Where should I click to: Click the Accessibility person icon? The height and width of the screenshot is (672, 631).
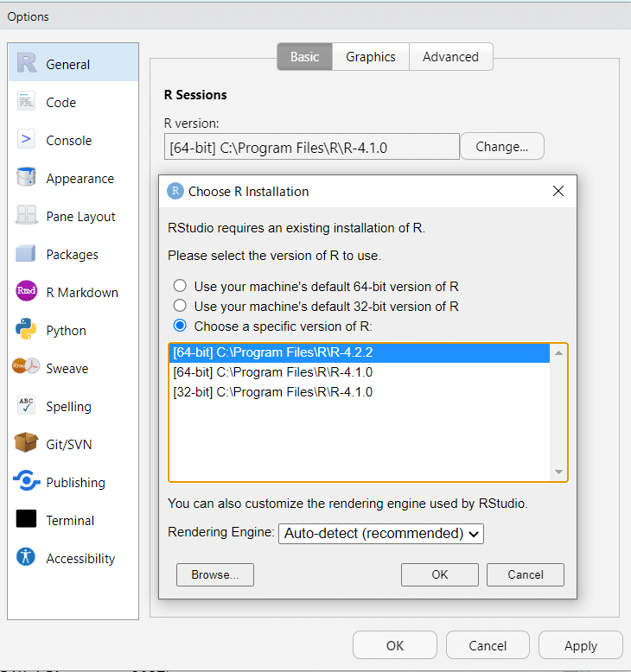click(x=26, y=557)
